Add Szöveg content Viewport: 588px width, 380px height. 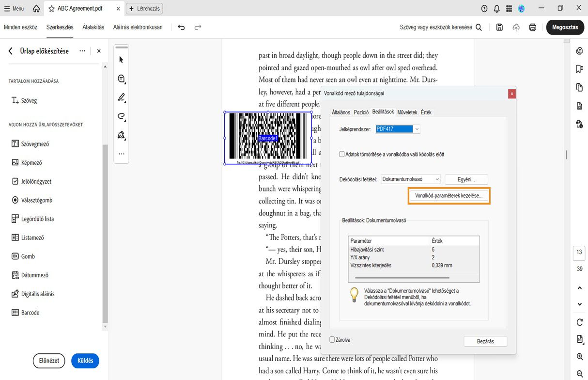pyautogui.click(x=24, y=100)
